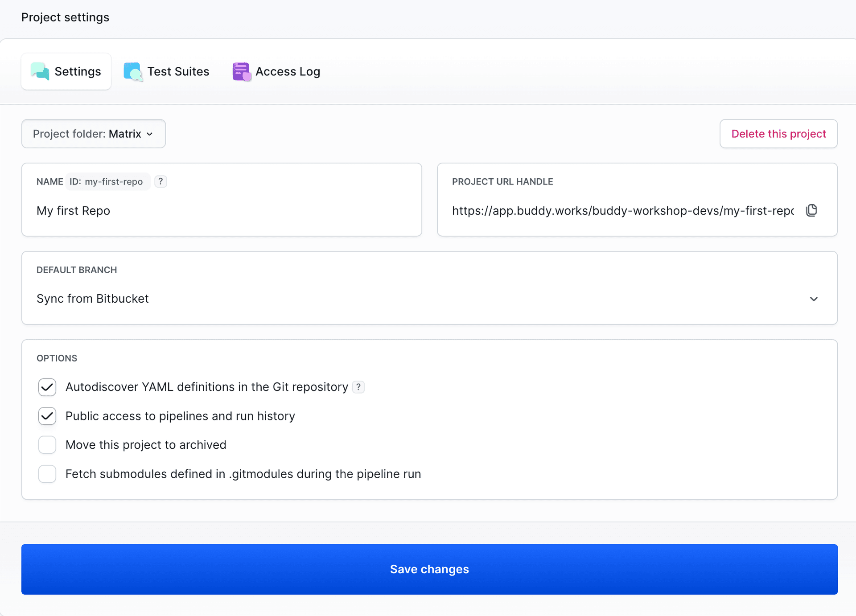The image size is (856, 616).
Task: Open help for Autodiscover YAML definitions option
Action: pos(358,387)
